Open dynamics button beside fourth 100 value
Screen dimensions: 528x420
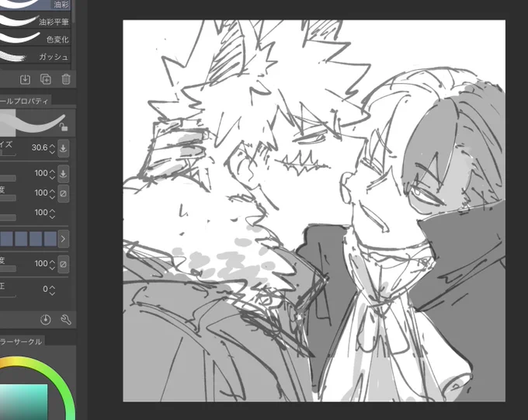[64, 265]
